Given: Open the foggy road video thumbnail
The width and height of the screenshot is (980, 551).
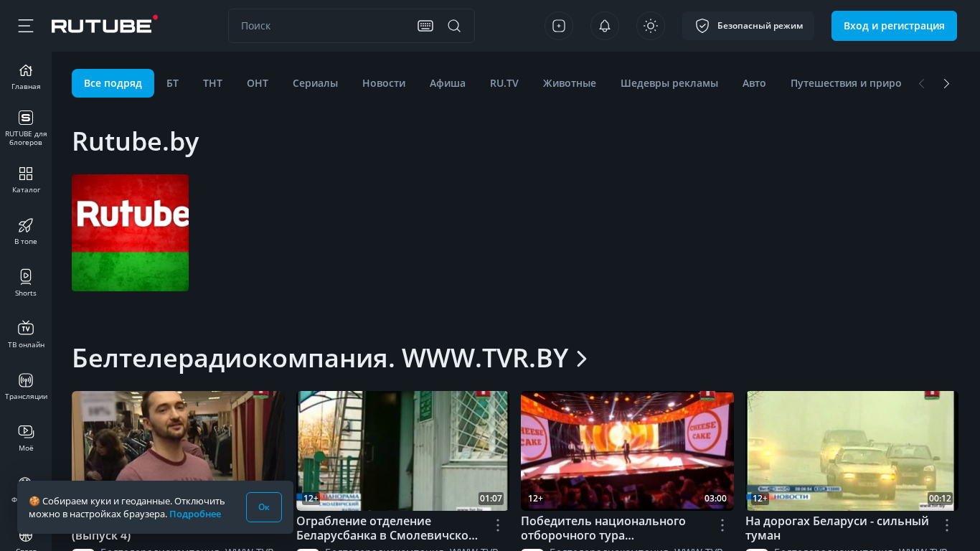Looking at the screenshot, I should (852, 451).
